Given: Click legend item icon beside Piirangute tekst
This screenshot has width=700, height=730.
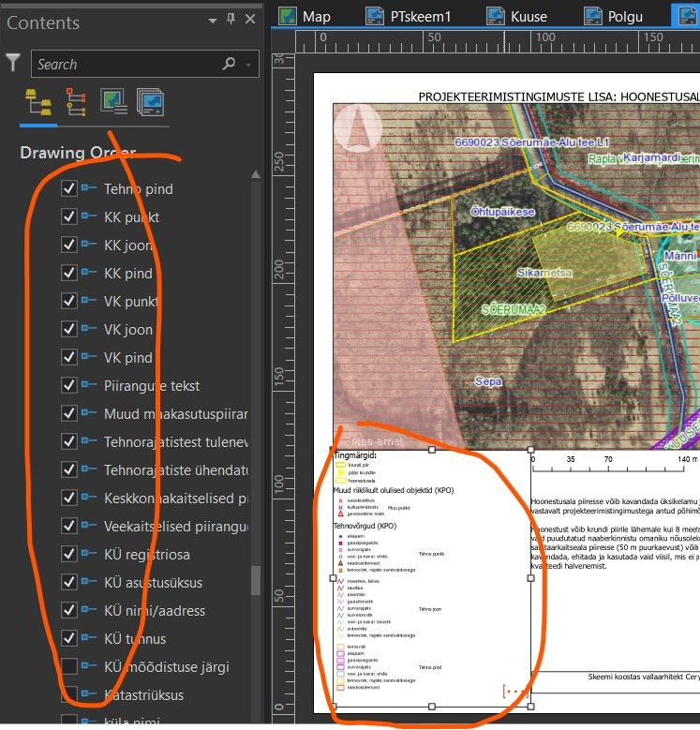Looking at the screenshot, I should 89,384.
